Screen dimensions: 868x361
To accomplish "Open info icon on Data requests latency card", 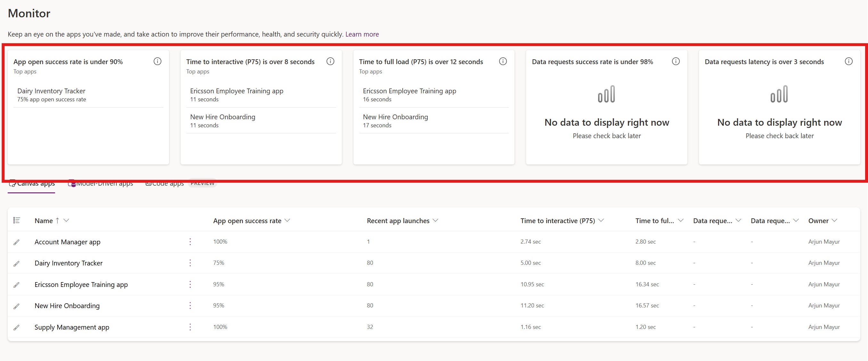I will click(848, 62).
